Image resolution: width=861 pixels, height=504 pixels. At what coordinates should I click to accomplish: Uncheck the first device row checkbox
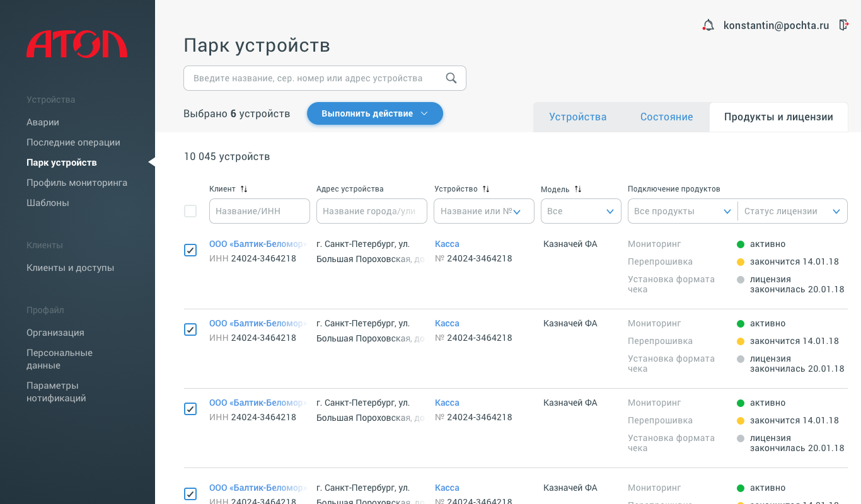pyautogui.click(x=190, y=250)
